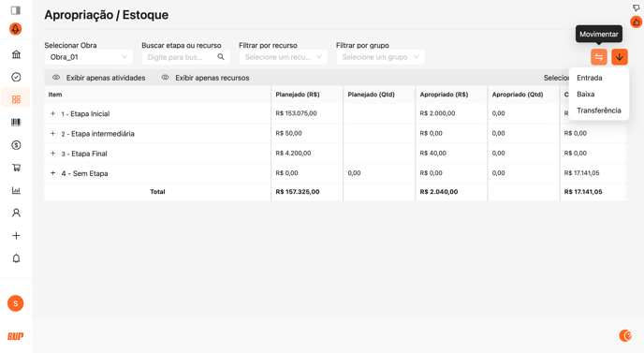644x353 pixels.
Task: Toggle Exibir apenas recursos
Action: pos(205,78)
